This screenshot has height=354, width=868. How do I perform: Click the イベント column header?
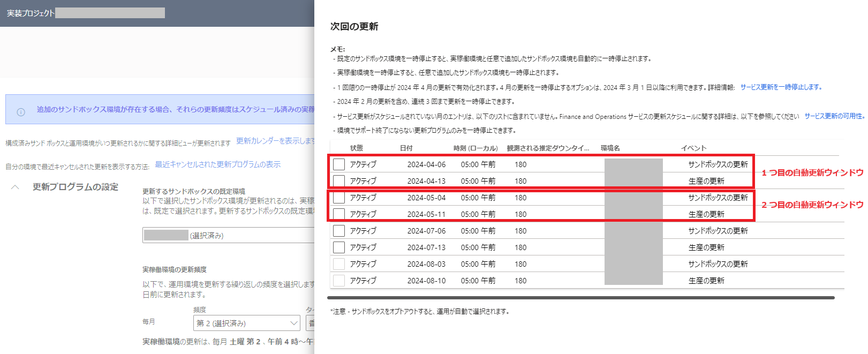point(694,148)
